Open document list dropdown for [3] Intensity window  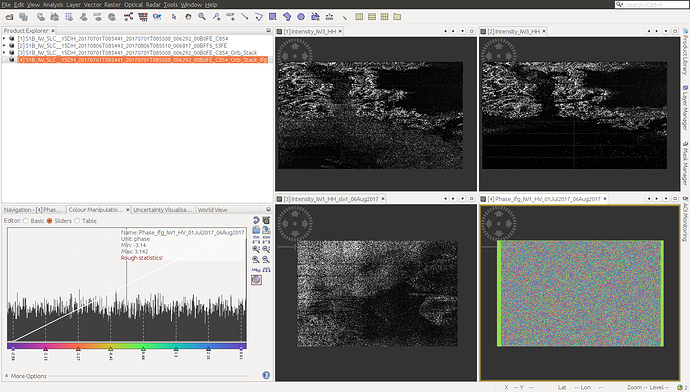[x=462, y=199]
